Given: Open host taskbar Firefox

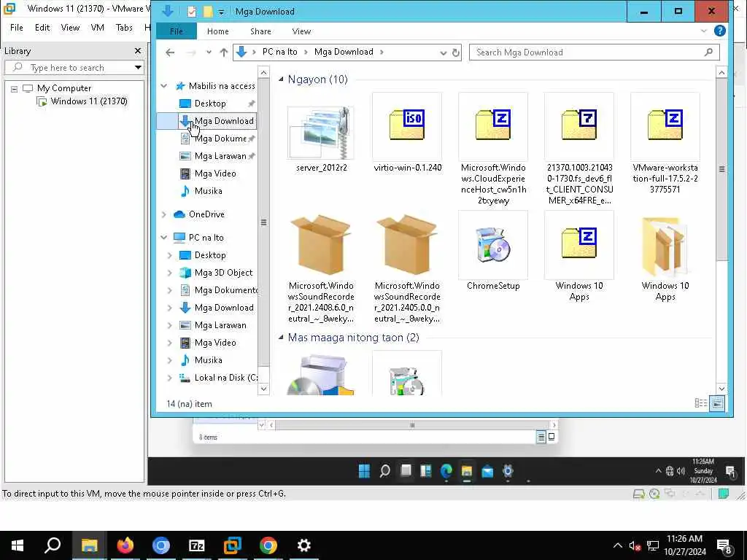Looking at the screenshot, I should 125,545.
